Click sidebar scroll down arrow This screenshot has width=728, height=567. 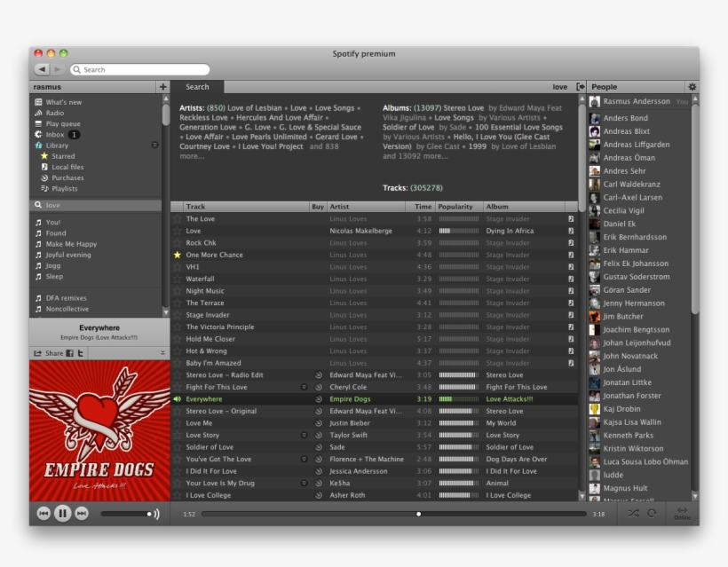click(166, 312)
